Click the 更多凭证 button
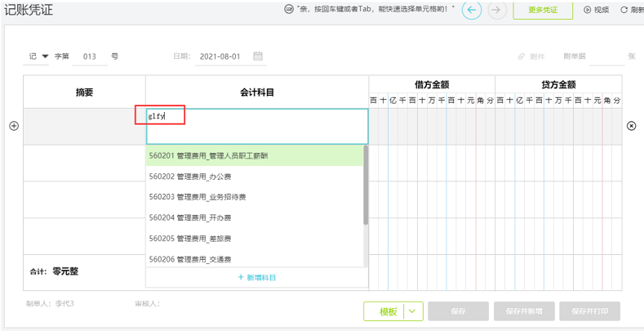Image resolution: width=644 pixels, height=331 pixels. point(543,10)
